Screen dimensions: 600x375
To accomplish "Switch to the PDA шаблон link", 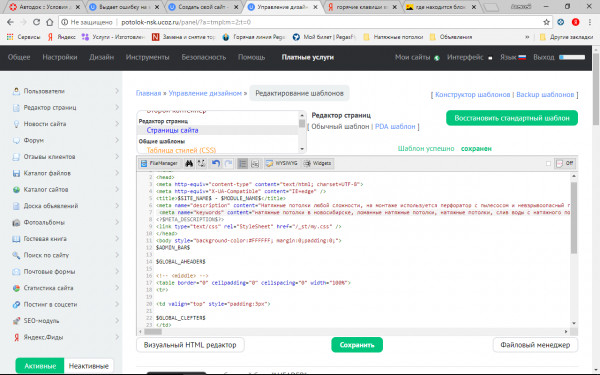I will (395, 126).
